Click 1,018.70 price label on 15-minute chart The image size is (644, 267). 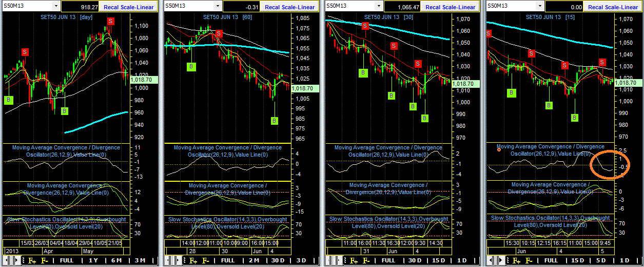629,83
